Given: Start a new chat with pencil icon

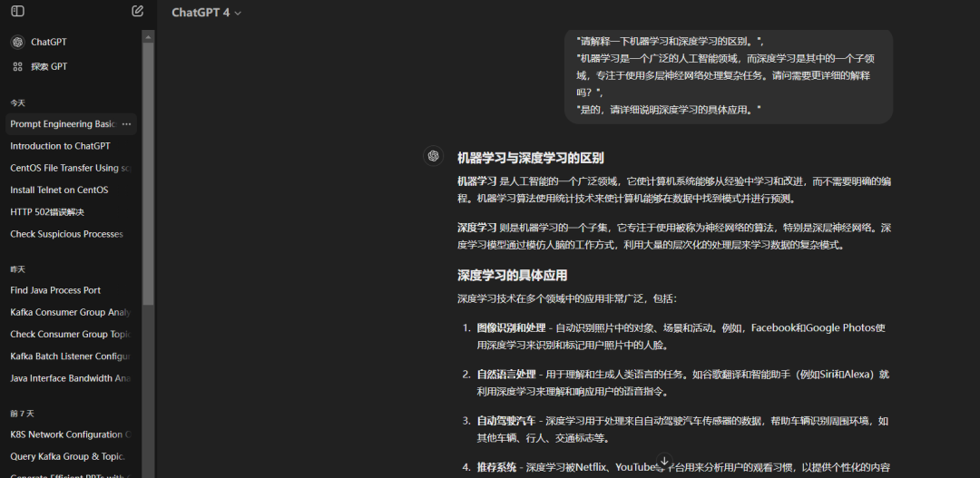Looking at the screenshot, I should coord(138,11).
